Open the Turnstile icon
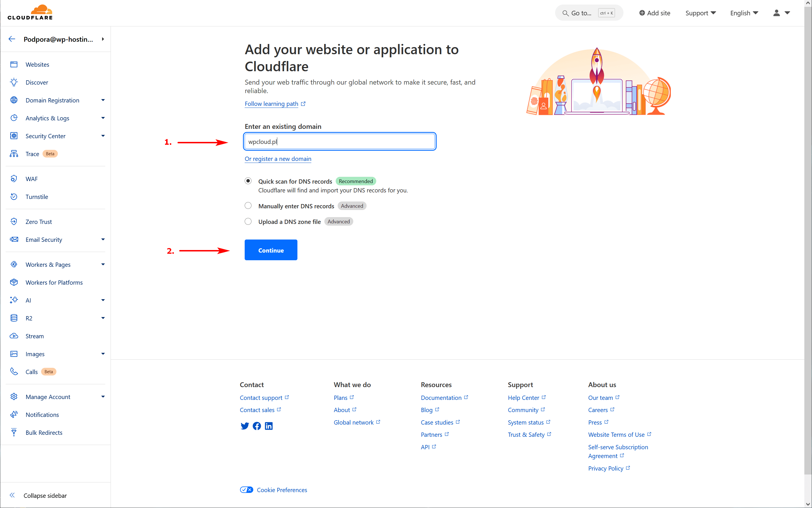Image resolution: width=812 pixels, height=508 pixels. tap(14, 196)
